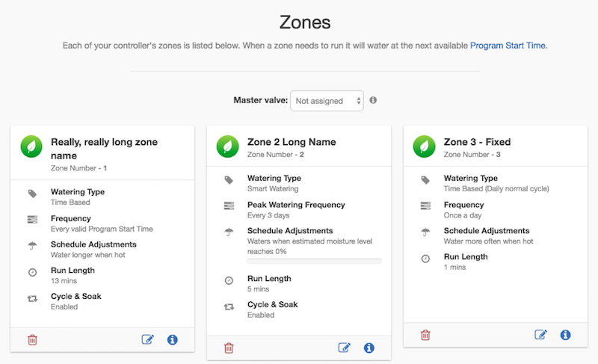
Task: Open the Master valve dropdown
Action: tap(327, 101)
